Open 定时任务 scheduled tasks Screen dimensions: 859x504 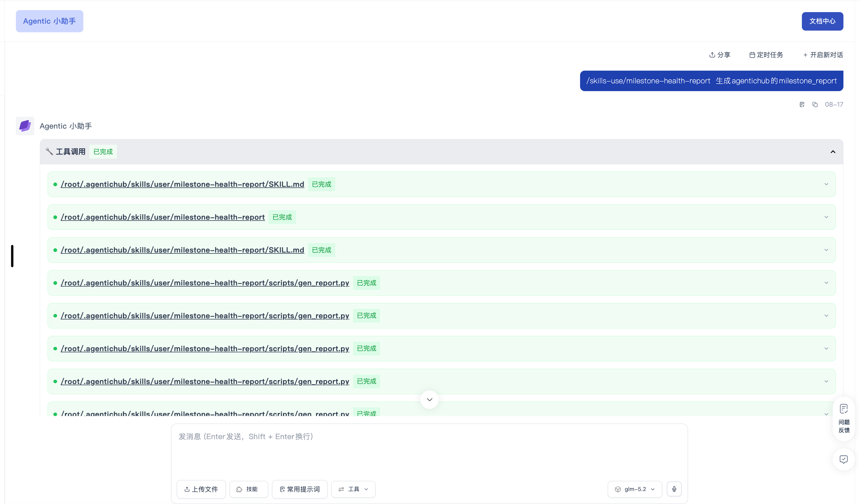[x=766, y=55]
